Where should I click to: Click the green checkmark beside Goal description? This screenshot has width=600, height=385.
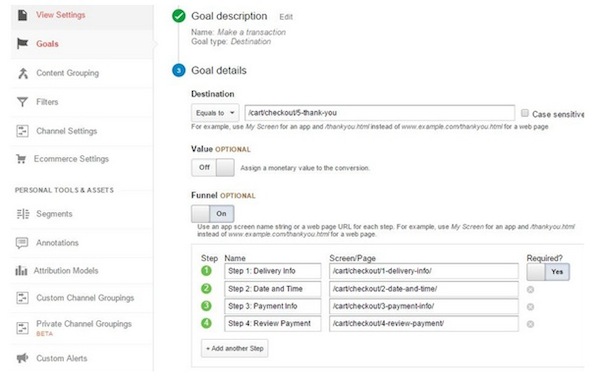coord(179,16)
